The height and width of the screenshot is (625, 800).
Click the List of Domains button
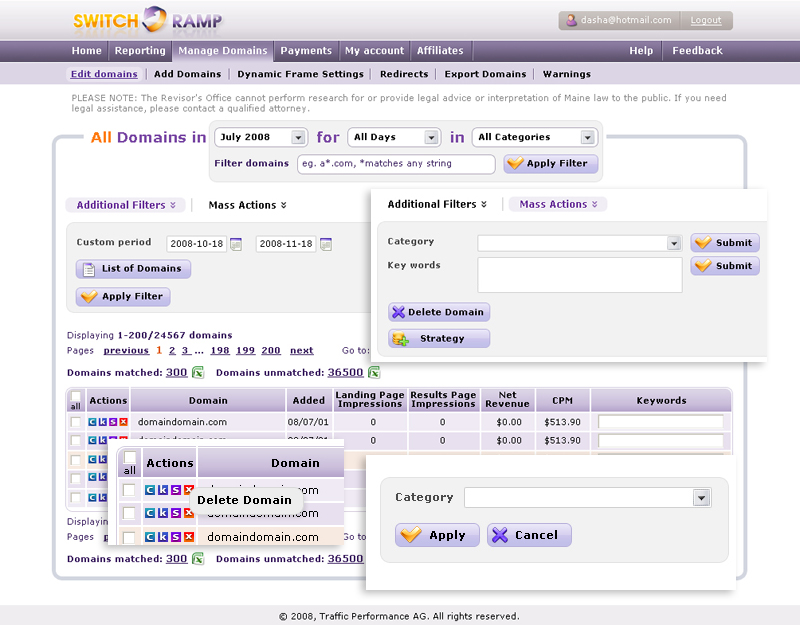tap(134, 269)
